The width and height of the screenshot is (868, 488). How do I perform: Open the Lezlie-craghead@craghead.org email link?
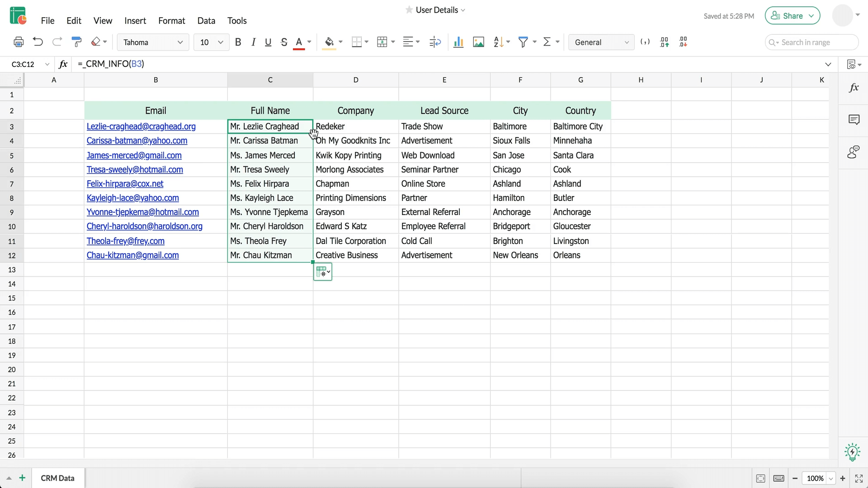[x=141, y=127]
